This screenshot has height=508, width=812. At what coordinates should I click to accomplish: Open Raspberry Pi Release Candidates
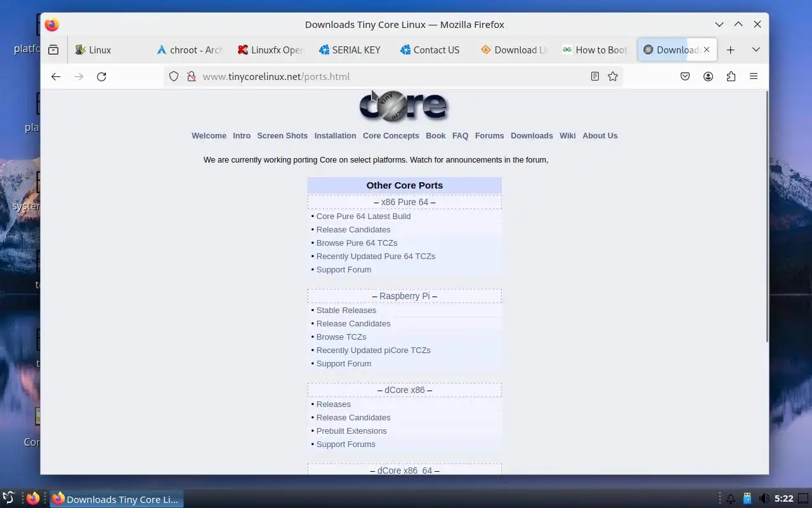tap(353, 324)
